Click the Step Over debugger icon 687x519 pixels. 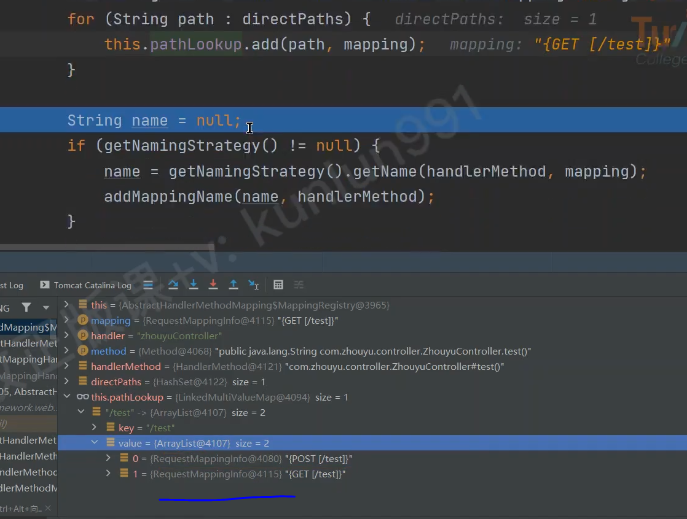[173, 285]
